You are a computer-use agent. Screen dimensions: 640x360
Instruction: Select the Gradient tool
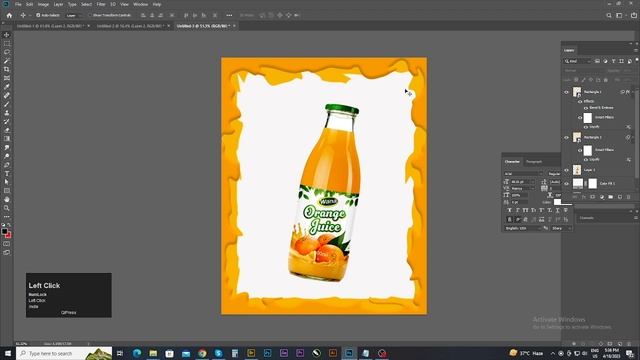click(7, 139)
